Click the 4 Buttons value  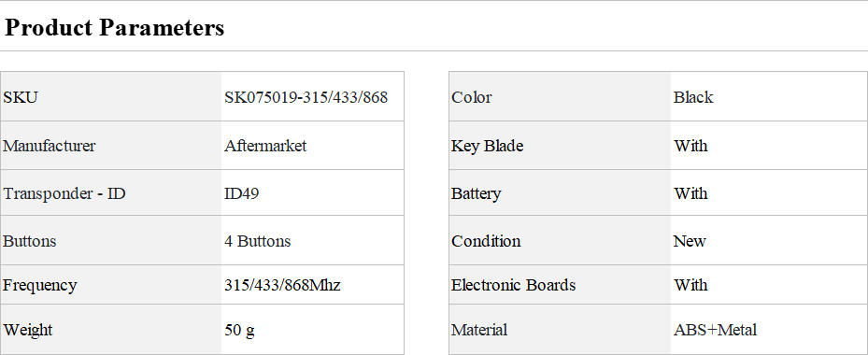pos(258,241)
